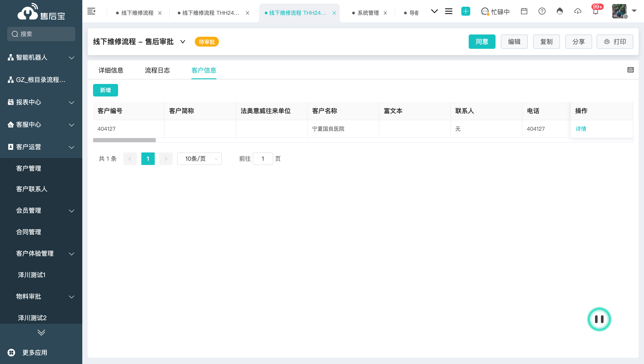Open the calendar icon in top bar
The height and width of the screenshot is (364, 644).
524,11
